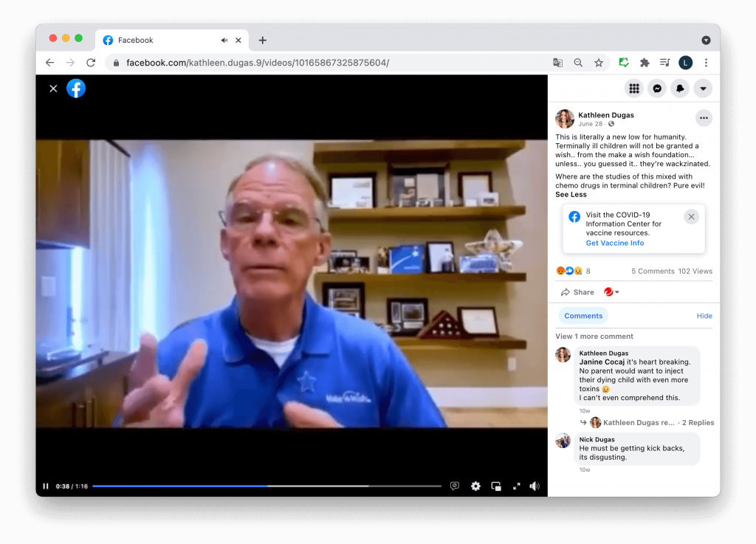Click the Get Vaccine Info link
The image size is (756, 544).
coord(614,243)
